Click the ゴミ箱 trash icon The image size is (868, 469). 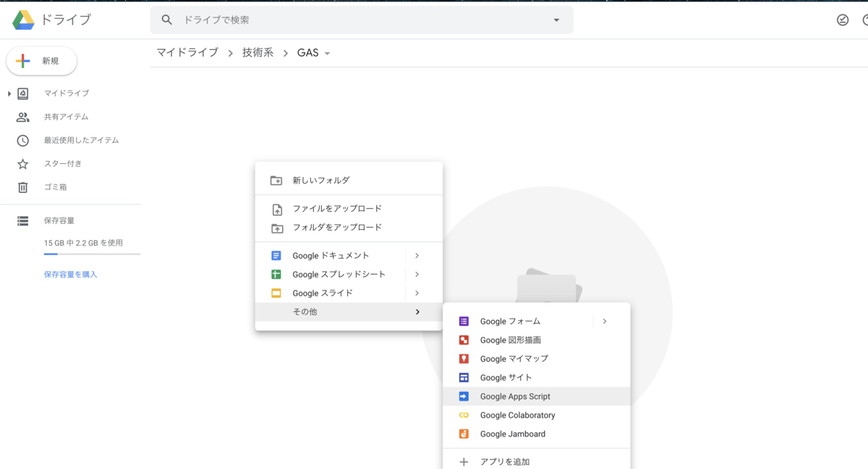pos(23,187)
